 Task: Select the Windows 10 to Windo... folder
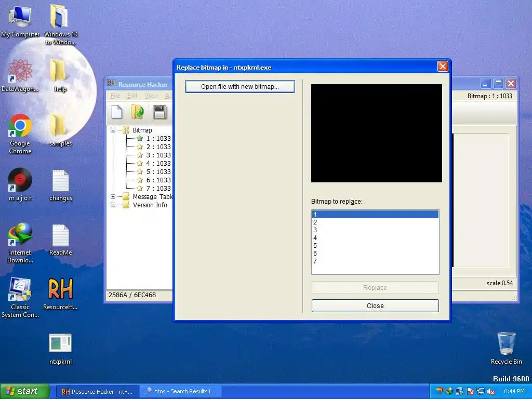(61, 24)
